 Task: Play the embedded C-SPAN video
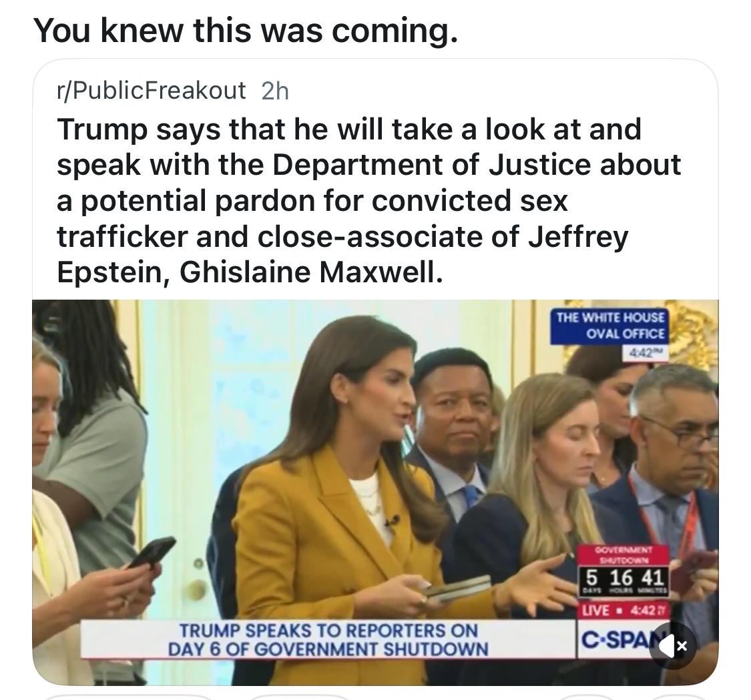click(375, 492)
